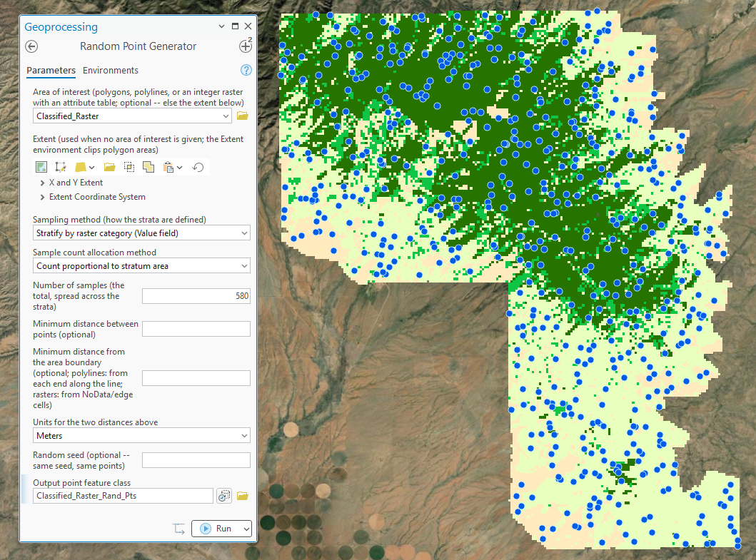Choose the draw extent pencil tool
The image size is (756, 560).
tap(61, 167)
